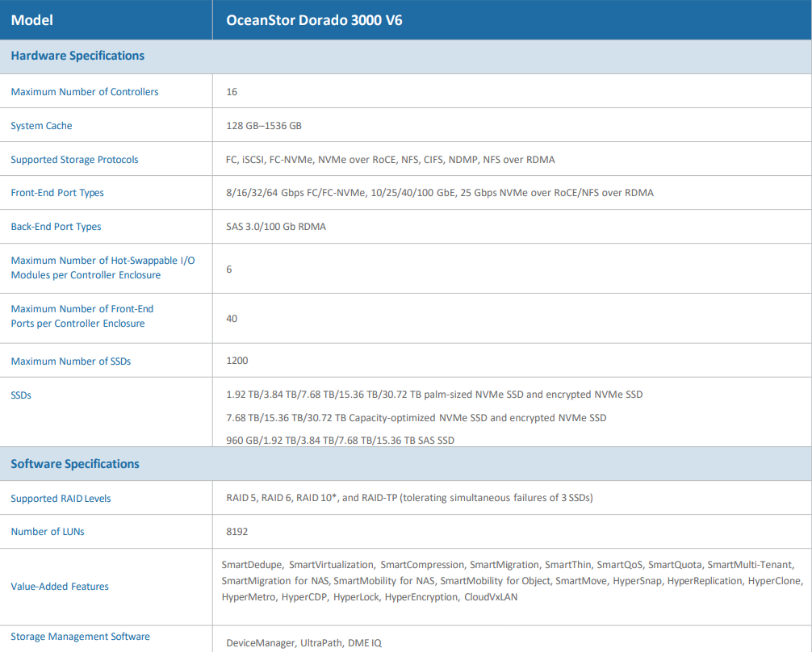Image resolution: width=812 pixels, height=652 pixels.
Task: Select the protocols list starting with "FC, iSCSI"
Action: coord(391,160)
